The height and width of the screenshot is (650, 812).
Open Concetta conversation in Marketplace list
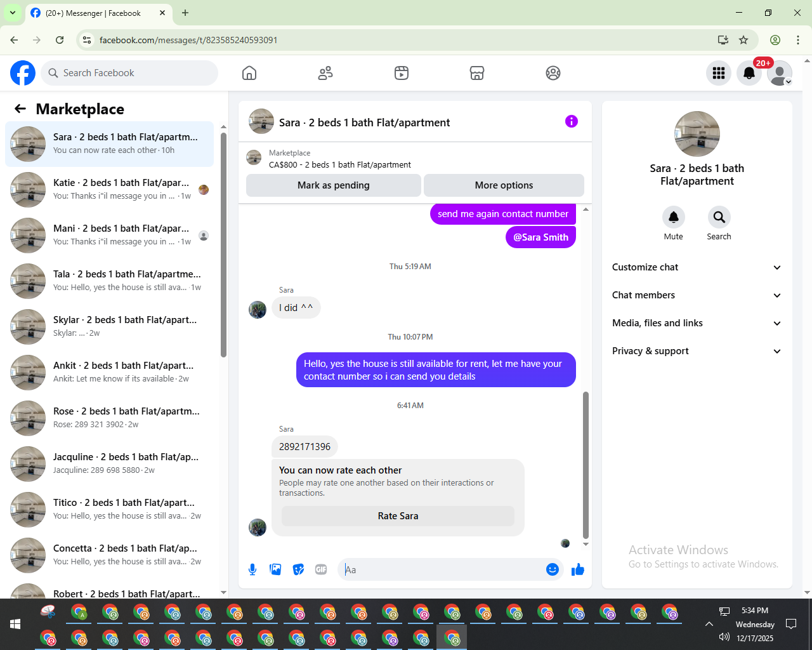[109, 555]
